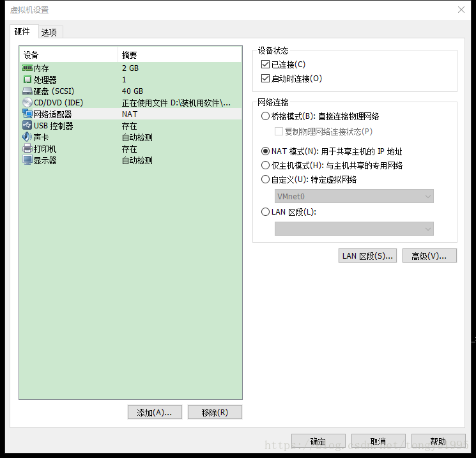Open help with 帮助 button
The height and width of the screenshot is (458, 476).
click(x=438, y=441)
